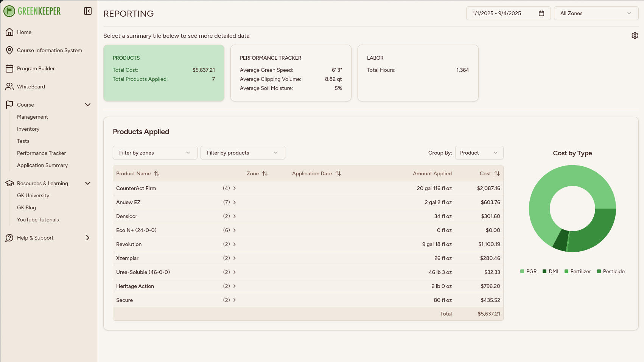Click the Help & Support chat icon
Screen dimensions: 644x362
9,238
